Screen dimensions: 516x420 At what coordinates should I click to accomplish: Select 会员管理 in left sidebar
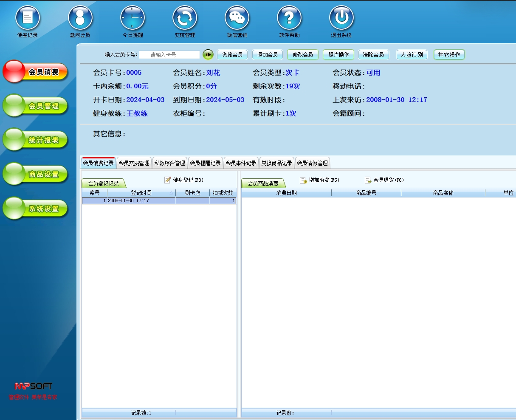click(x=36, y=106)
